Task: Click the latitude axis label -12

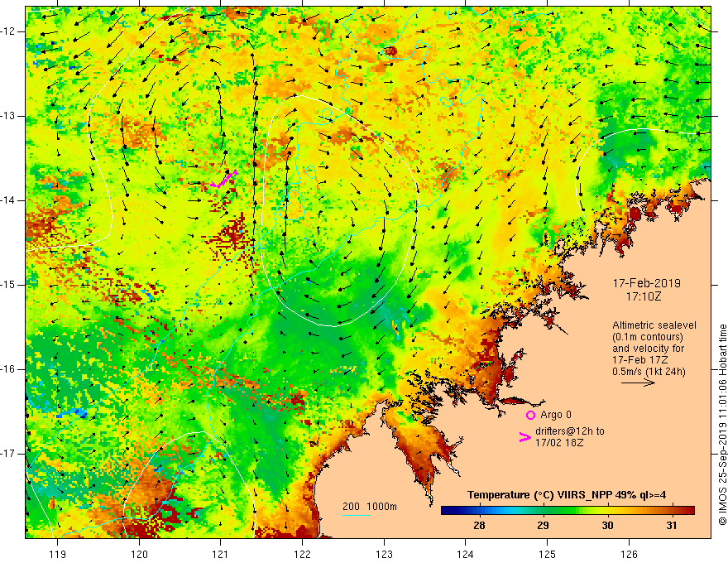Action: [8, 31]
